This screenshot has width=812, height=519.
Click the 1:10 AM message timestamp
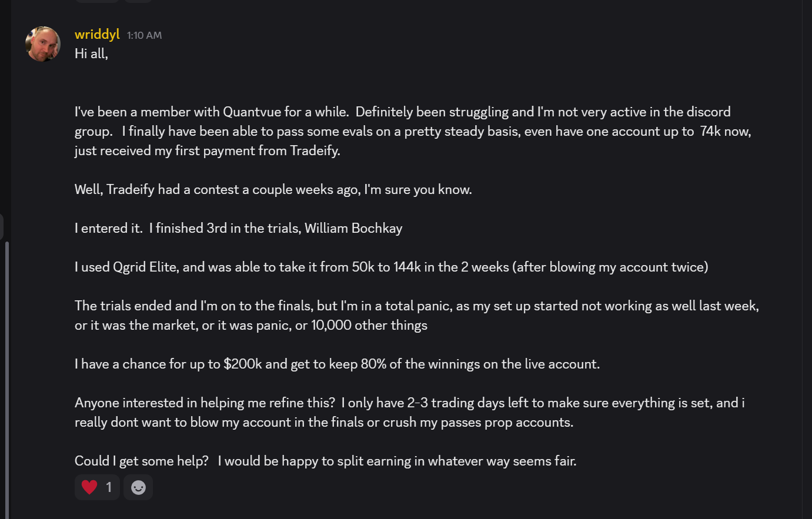pyautogui.click(x=144, y=35)
